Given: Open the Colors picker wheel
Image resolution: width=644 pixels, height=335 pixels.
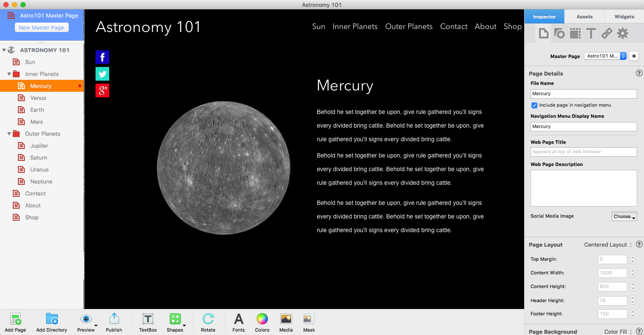Looking at the screenshot, I should point(262,319).
